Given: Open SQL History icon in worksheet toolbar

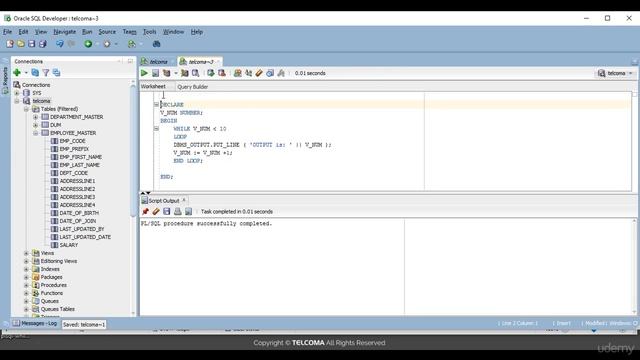Looking at the screenshot, I should pos(270,73).
